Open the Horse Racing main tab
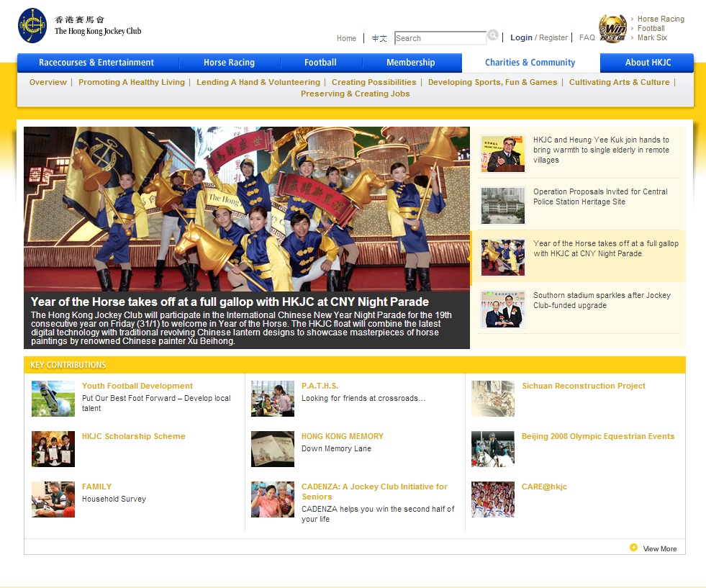706x588 pixels. pyautogui.click(x=229, y=63)
